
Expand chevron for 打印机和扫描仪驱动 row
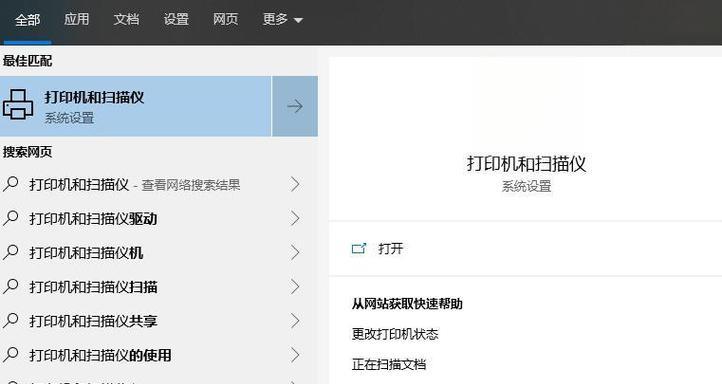pyautogui.click(x=295, y=218)
